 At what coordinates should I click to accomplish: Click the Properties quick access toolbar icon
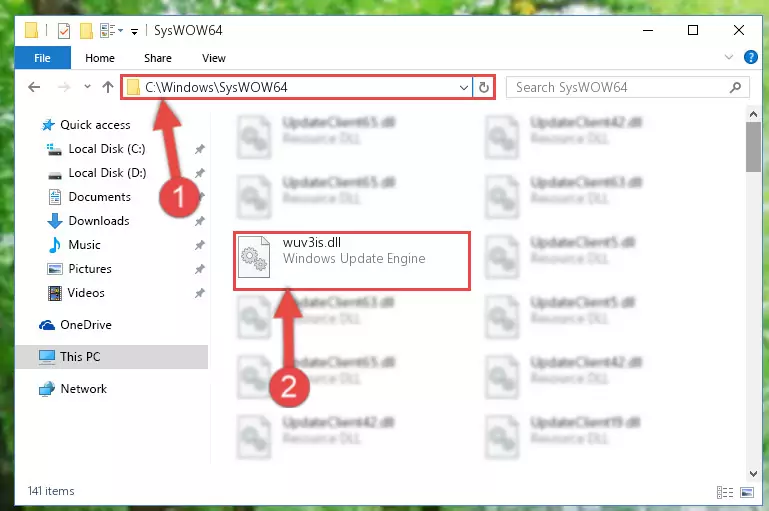click(64, 31)
